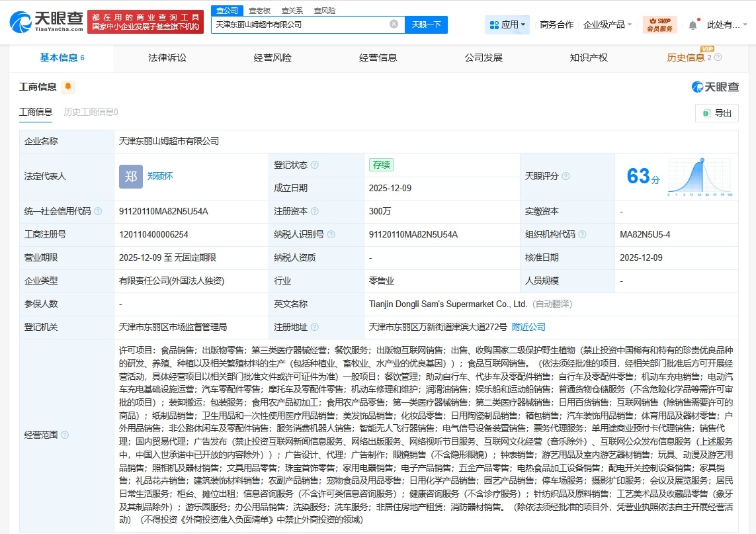The height and width of the screenshot is (534, 756).
Task: Clear the search box with the × icon
Action: click(x=394, y=24)
